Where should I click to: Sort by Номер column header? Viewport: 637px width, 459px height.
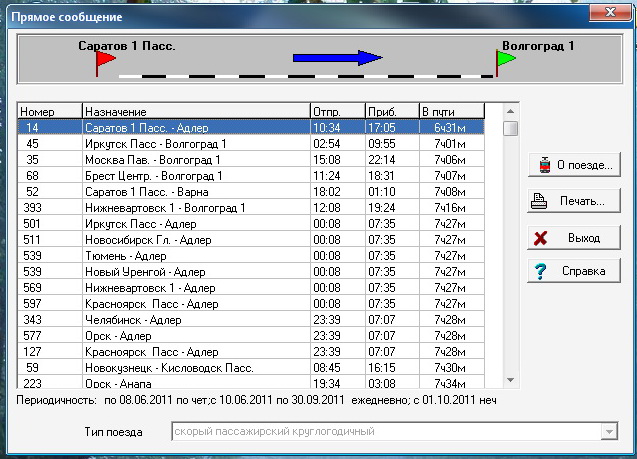click(50, 111)
